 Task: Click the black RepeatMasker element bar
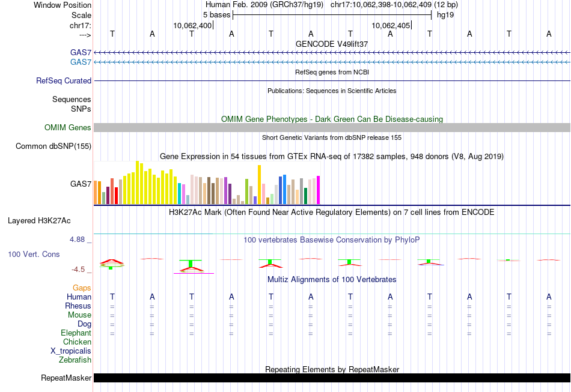click(x=332, y=378)
